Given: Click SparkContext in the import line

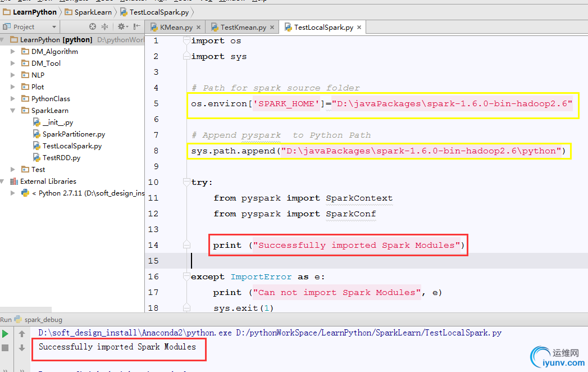Looking at the screenshot, I should point(359,198).
